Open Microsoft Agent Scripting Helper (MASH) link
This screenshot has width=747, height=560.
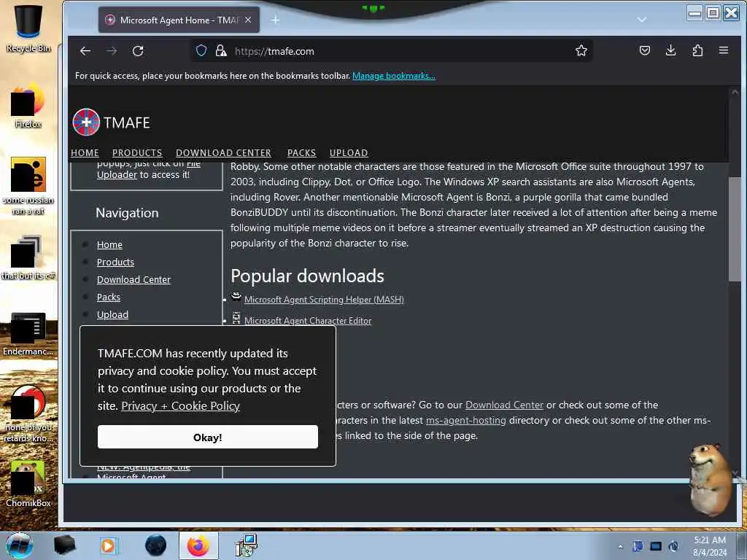[324, 300]
